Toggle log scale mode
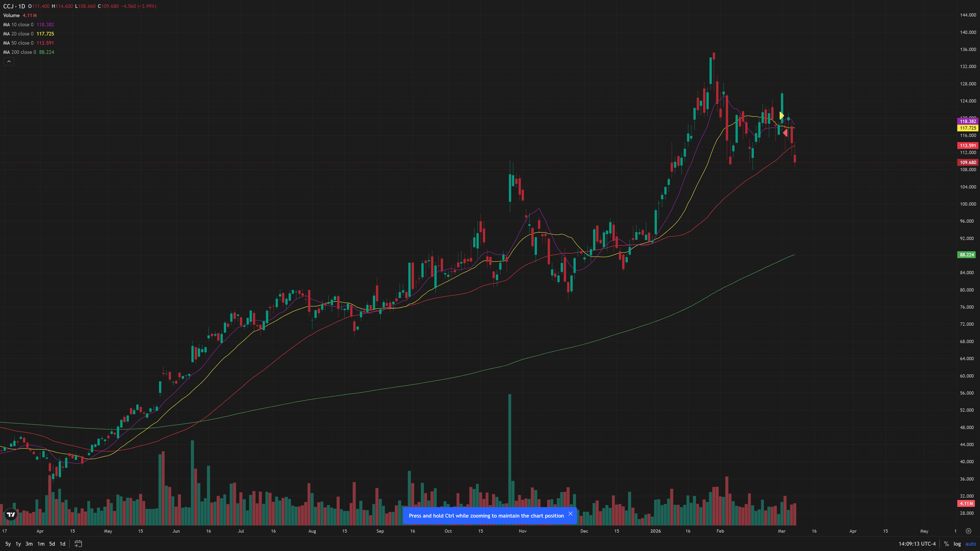This screenshot has height=551, width=980. [x=957, y=544]
